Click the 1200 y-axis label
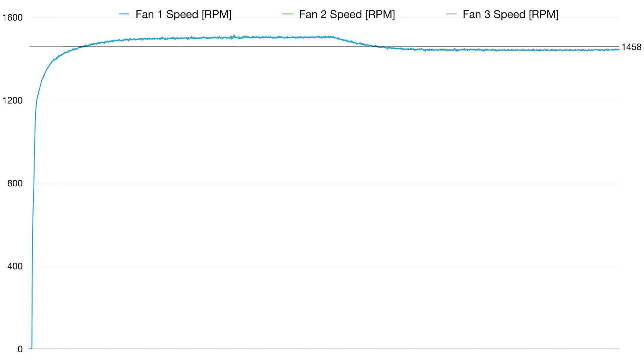644x362 pixels. [12, 100]
